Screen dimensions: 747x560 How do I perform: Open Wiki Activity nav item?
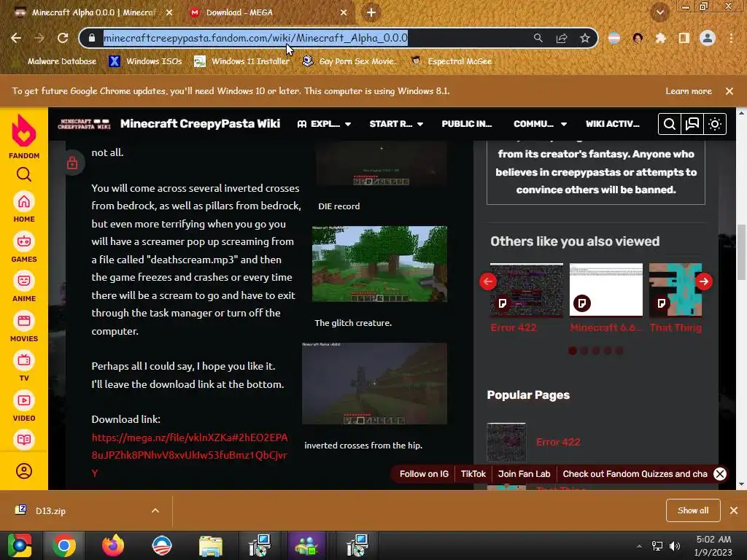pos(612,124)
